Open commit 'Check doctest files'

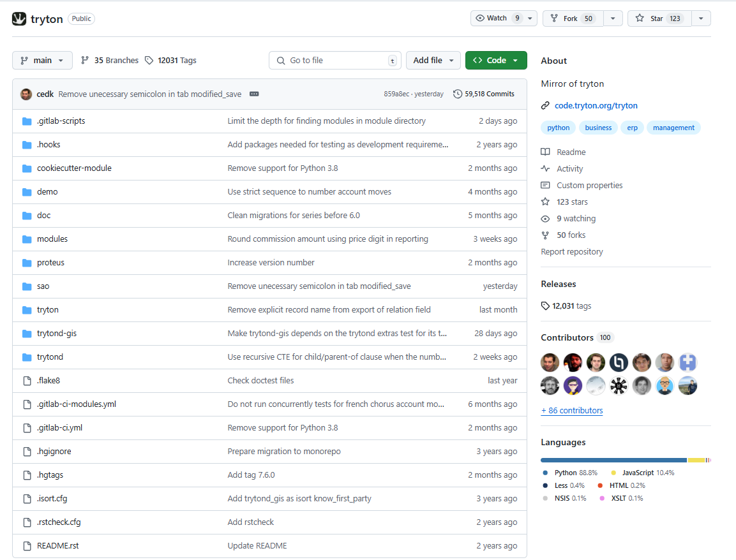point(260,380)
